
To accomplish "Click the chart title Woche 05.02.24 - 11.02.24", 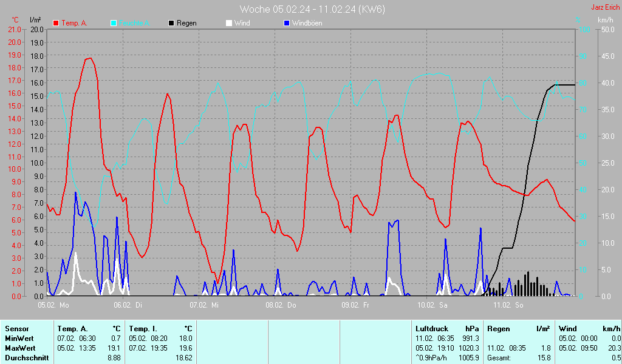I will [312, 9].
